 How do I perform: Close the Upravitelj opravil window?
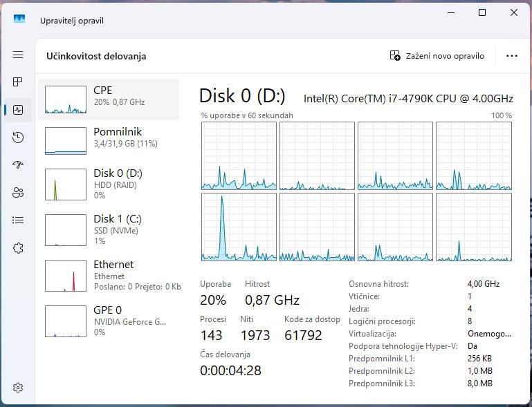(x=514, y=13)
